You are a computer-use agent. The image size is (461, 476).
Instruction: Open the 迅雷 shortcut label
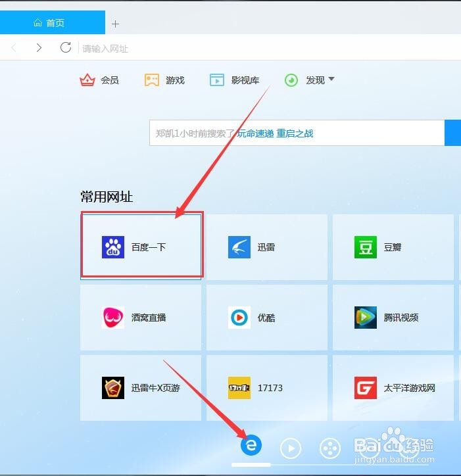coord(266,247)
